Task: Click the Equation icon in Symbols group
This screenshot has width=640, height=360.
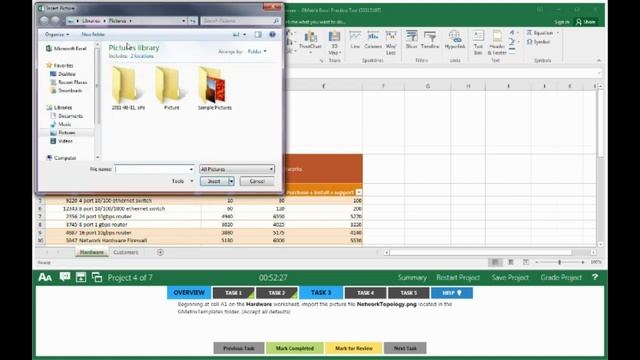Action: (x=540, y=33)
